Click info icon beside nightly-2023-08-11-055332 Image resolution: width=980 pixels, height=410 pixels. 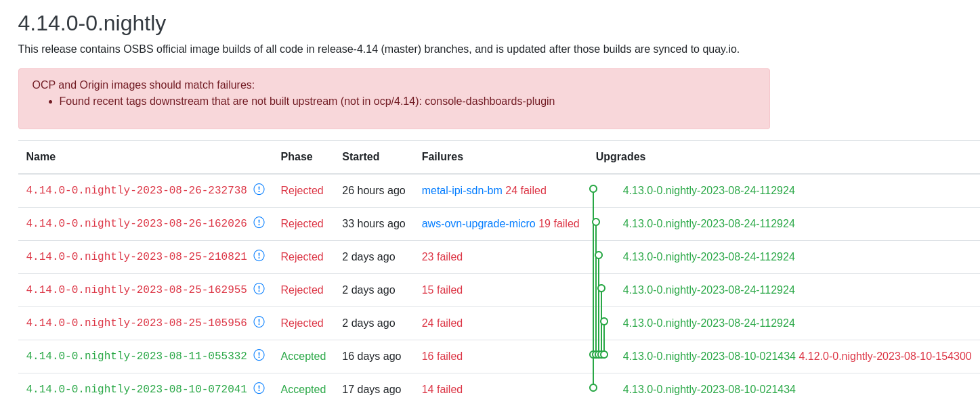tap(259, 355)
